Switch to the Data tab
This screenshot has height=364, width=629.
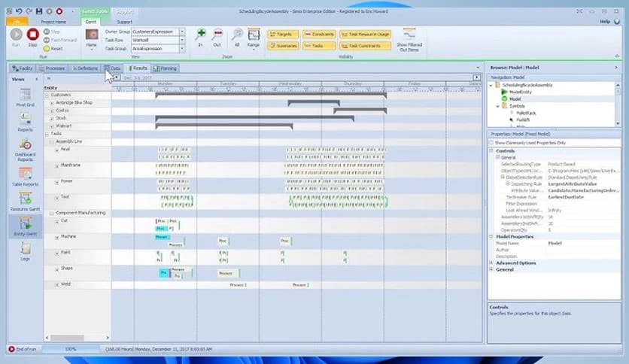coord(113,68)
